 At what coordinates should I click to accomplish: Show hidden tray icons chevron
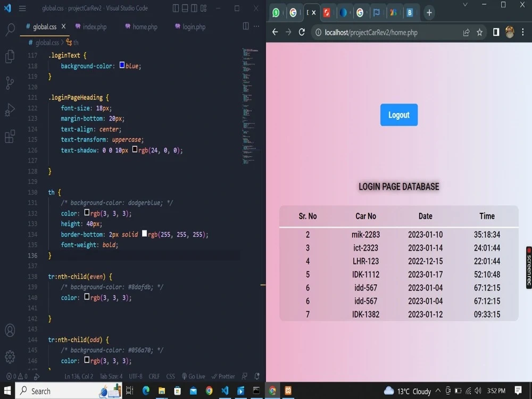(438, 391)
